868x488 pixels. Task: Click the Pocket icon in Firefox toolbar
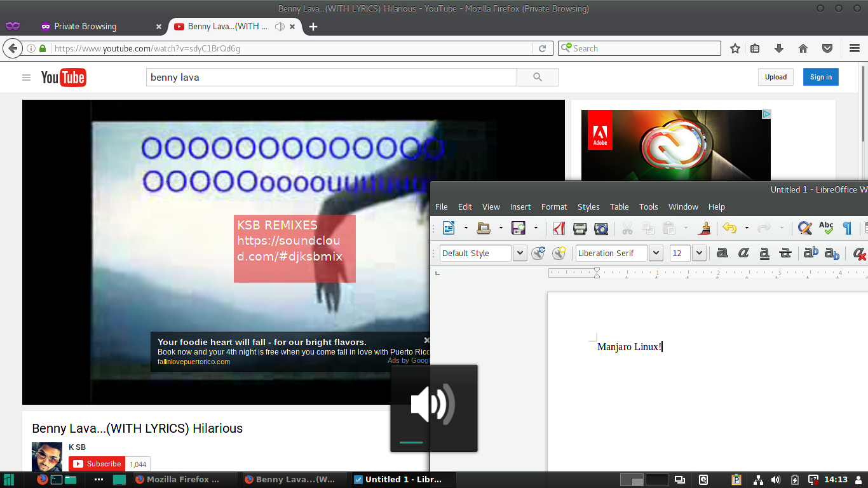click(x=827, y=48)
